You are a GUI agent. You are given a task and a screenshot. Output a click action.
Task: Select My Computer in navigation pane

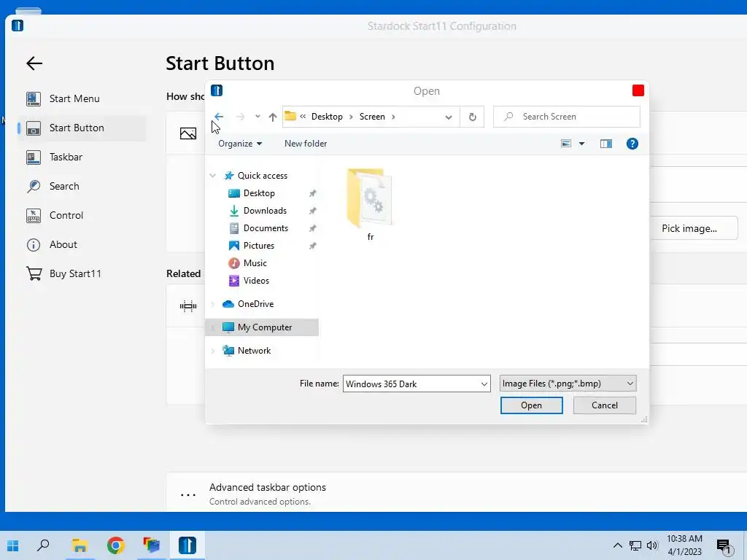click(x=264, y=327)
